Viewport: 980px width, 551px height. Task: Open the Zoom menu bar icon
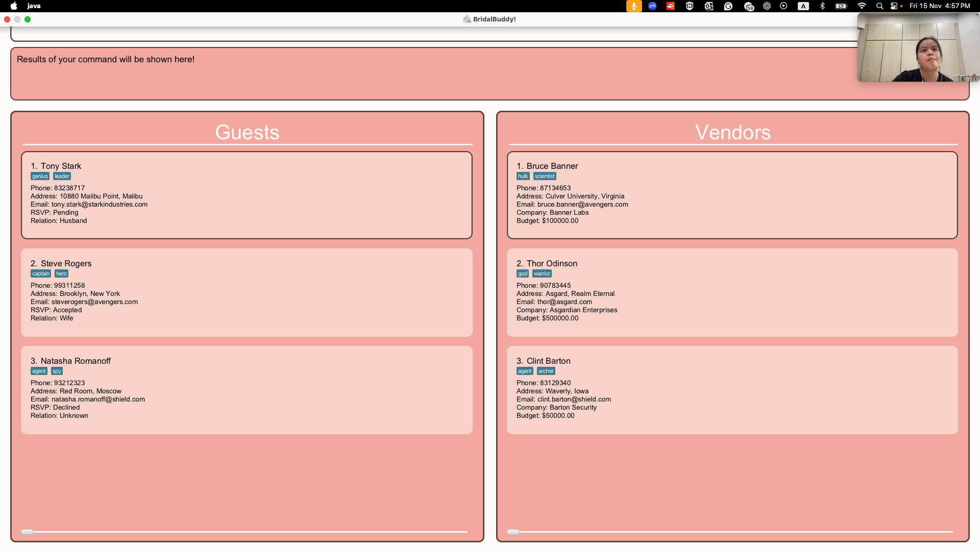coord(652,6)
